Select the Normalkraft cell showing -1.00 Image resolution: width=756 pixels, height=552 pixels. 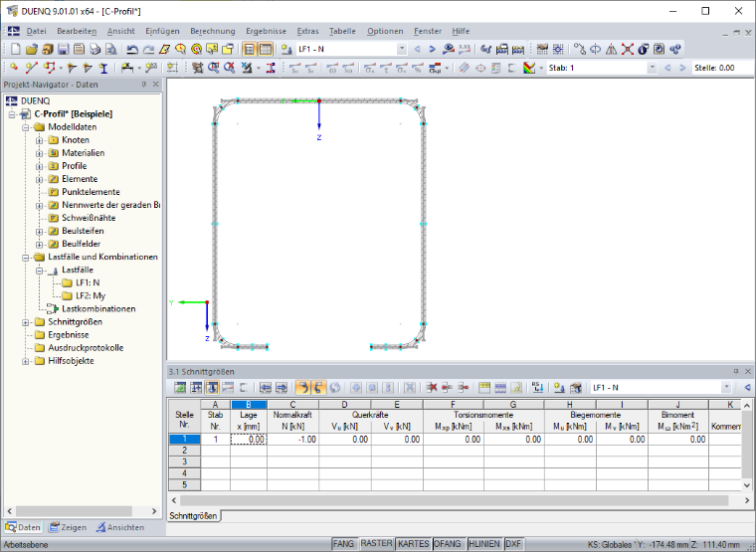pos(292,440)
